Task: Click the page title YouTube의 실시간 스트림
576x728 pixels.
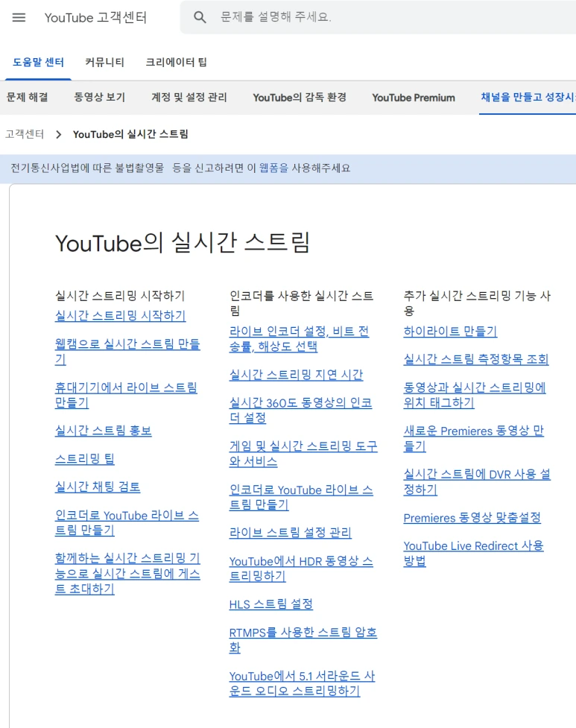Action: tap(182, 243)
